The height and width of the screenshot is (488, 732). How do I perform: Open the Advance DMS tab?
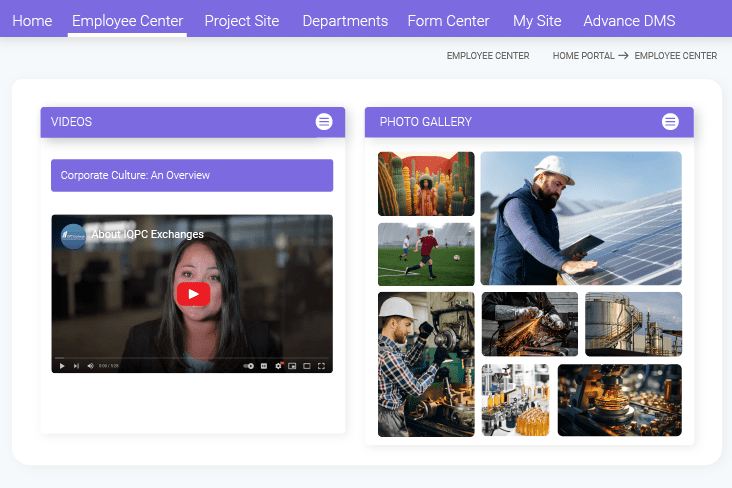pos(629,21)
